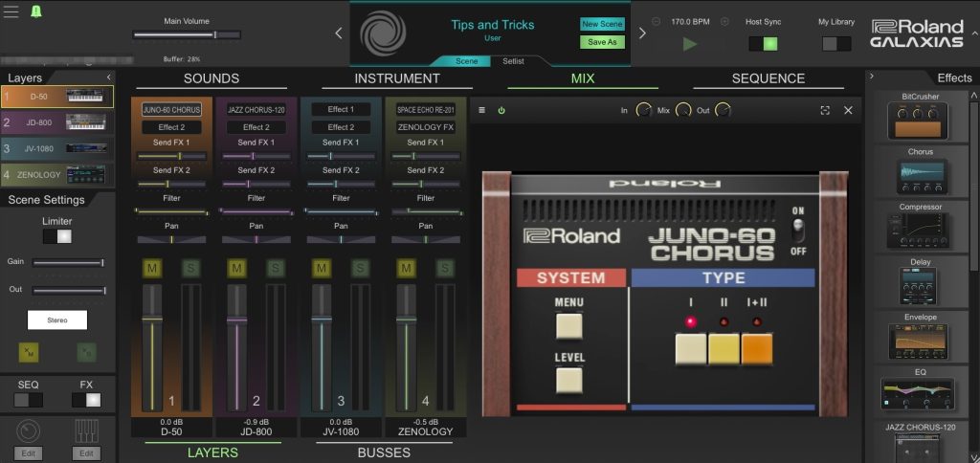Image resolution: width=980 pixels, height=463 pixels.
Task: Switch to the SOUNDS tab
Action: point(212,79)
